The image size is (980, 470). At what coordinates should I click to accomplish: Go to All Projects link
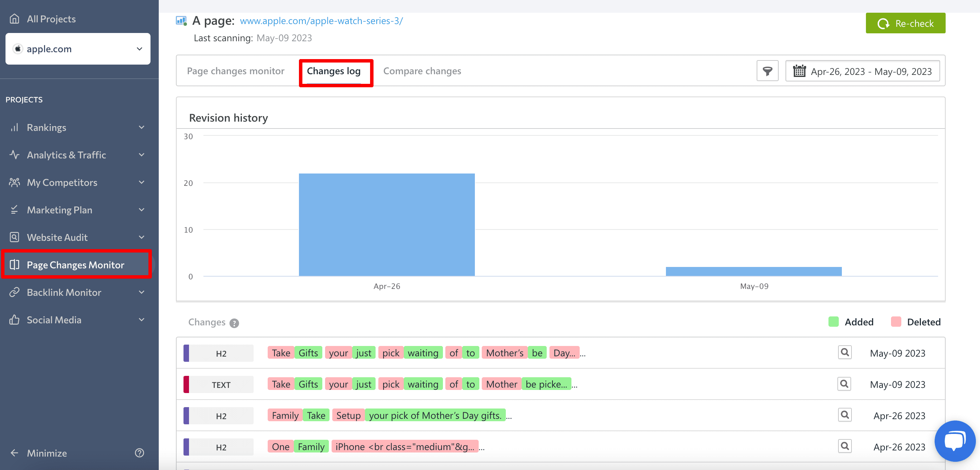pyautogui.click(x=51, y=19)
